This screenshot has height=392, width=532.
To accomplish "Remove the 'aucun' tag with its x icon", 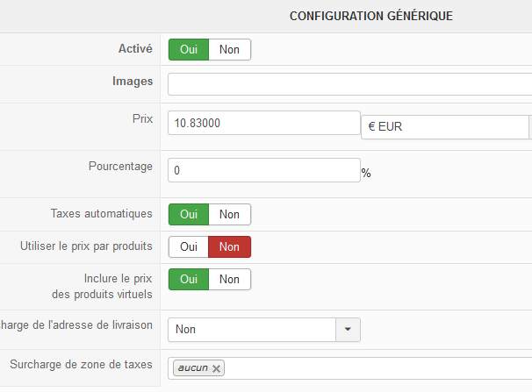I will pyautogui.click(x=217, y=368).
